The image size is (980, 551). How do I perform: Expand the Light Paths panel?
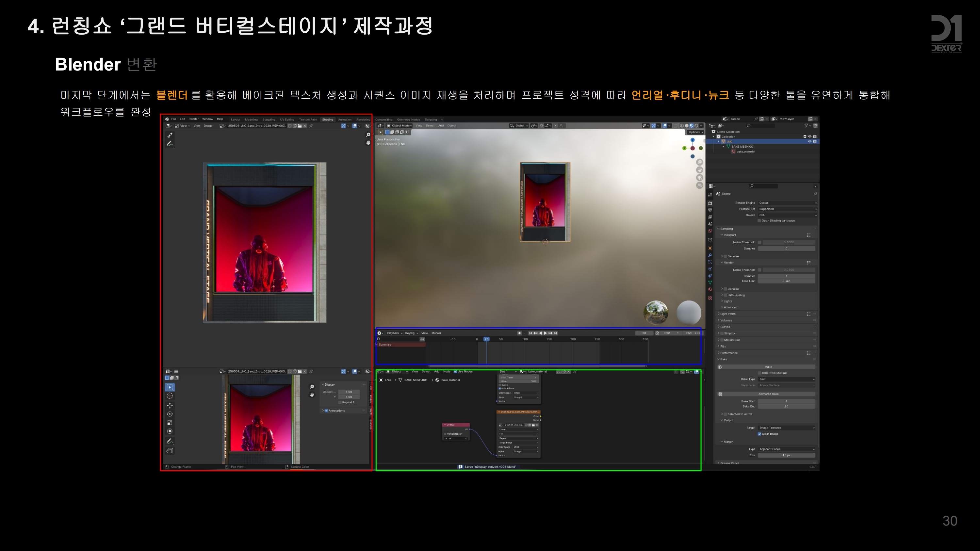tap(727, 314)
